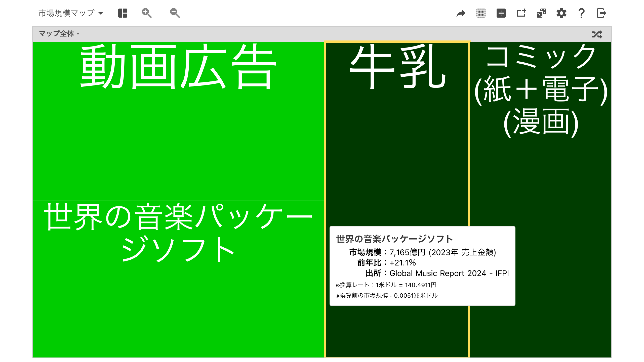Click the 換算レート 140.4911円 note
The width and height of the screenshot is (644, 362).
[386, 285]
